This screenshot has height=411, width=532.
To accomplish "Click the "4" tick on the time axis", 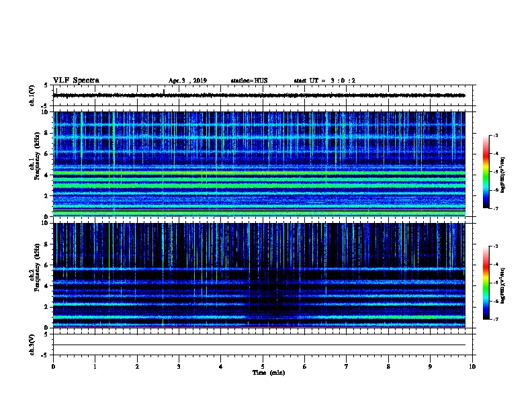I will click(221, 367).
